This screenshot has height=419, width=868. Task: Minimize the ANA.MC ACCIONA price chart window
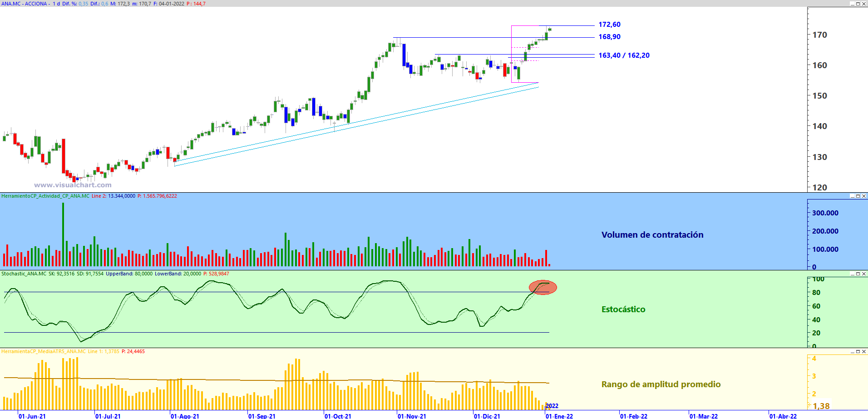(x=852, y=4)
